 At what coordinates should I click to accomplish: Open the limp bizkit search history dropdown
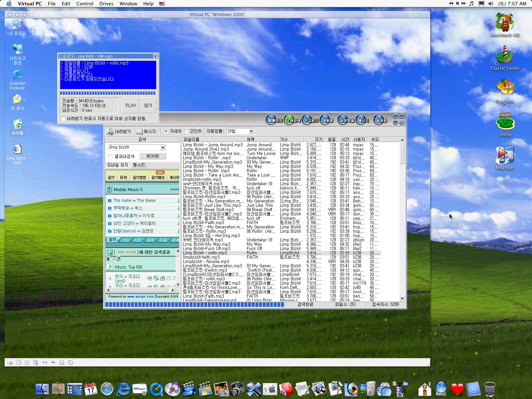pos(163,147)
